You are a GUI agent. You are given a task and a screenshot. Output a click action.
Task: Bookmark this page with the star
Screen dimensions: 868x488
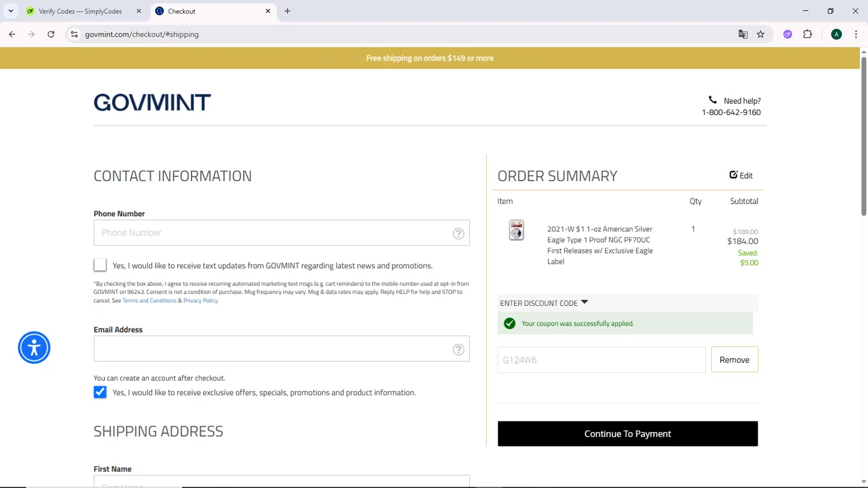[x=760, y=34]
